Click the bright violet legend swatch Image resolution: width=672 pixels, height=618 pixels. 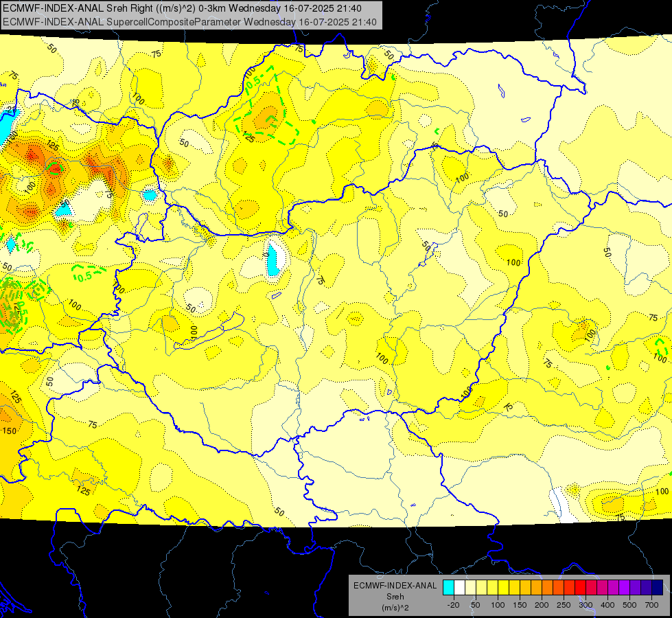[x=625, y=587]
